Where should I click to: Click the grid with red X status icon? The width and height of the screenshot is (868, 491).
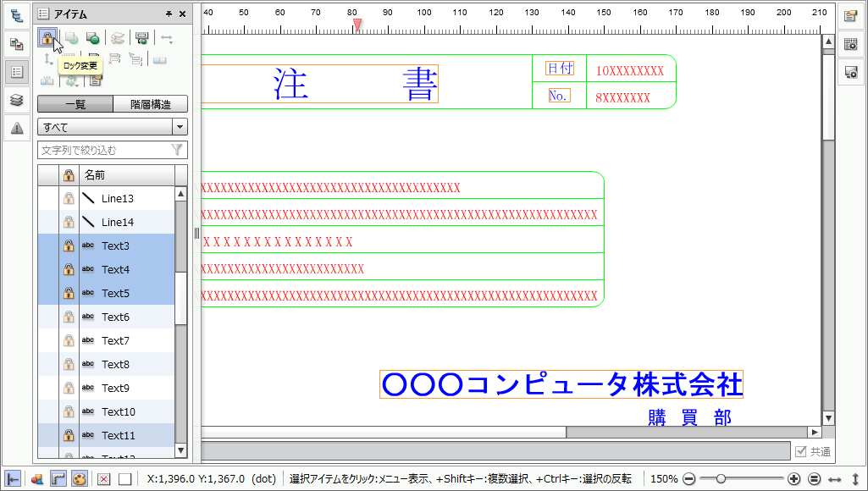tap(103, 479)
